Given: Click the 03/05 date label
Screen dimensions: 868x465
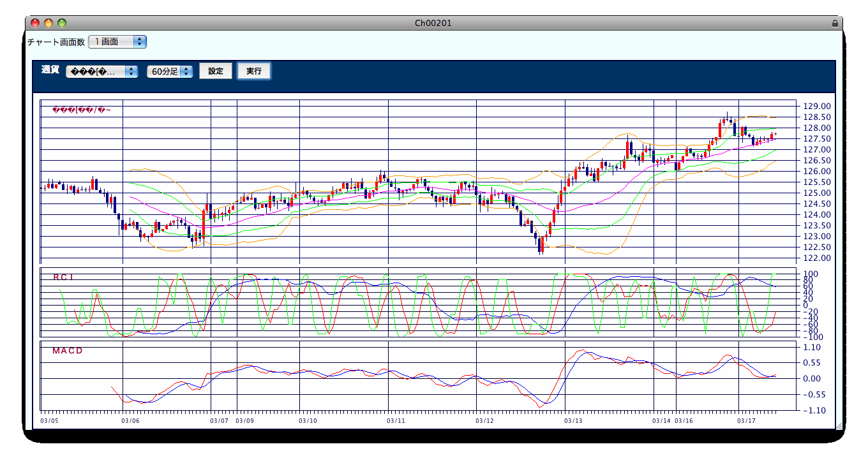Looking at the screenshot, I should (x=49, y=421).
